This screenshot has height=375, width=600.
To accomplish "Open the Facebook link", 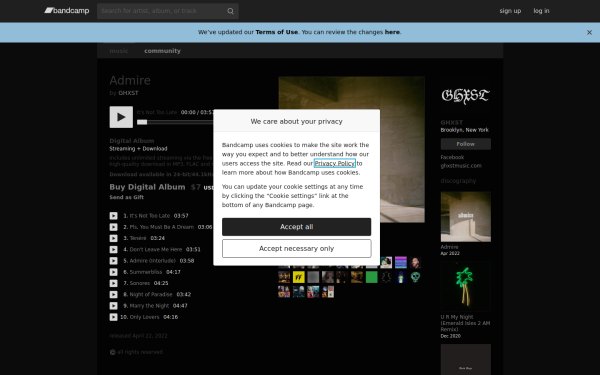I will [x=452, y=157].
